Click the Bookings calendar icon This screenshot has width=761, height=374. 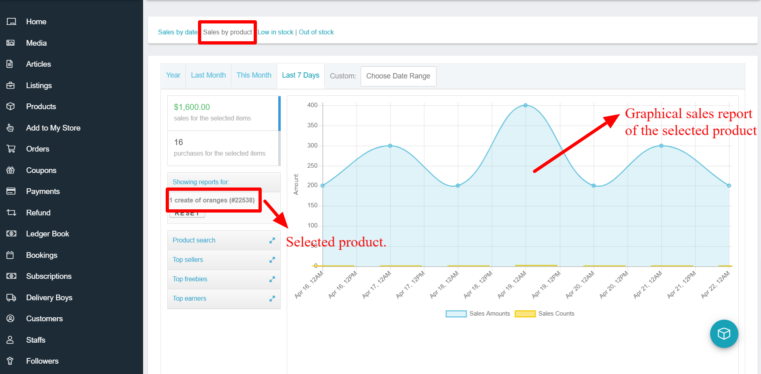(11, 255)
